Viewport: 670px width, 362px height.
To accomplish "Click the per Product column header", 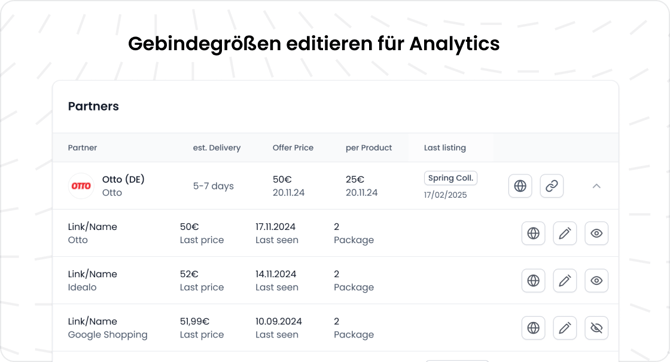I will (369, 148).
